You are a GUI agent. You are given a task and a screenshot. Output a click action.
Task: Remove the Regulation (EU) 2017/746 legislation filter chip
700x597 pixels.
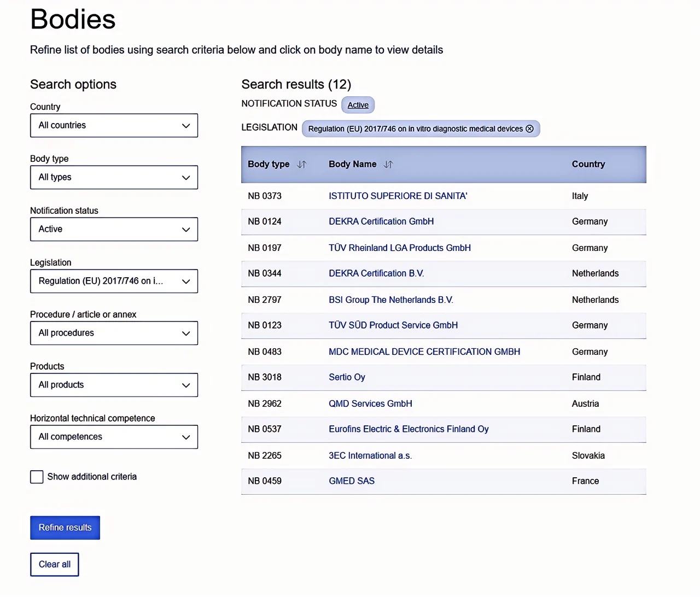529,129
